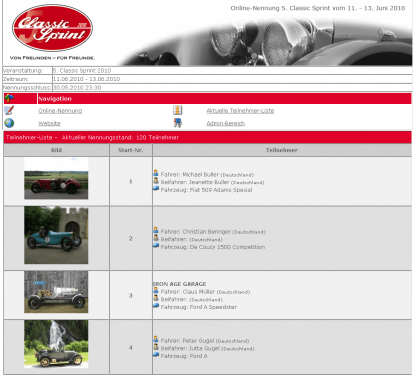Click co-driver icon in Iron Age Garage entry
The height and width of the screenshot is (375, 417).
pos(156,298)
